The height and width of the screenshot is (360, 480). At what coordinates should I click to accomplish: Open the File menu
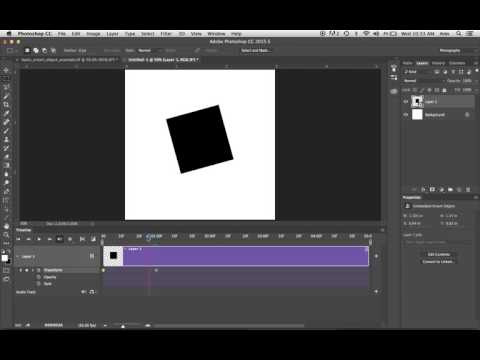pyautogui.click(x=62, y=34)
